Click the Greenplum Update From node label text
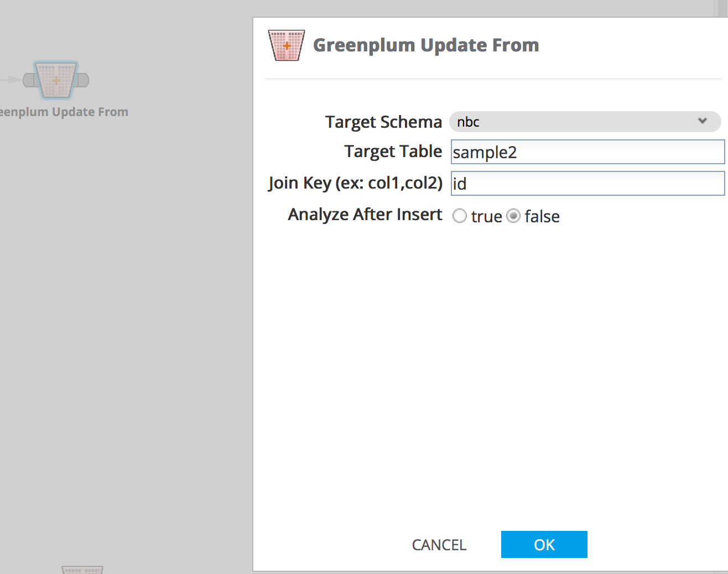Viewport: 728px width, 574px height. [x=64, y=111]
